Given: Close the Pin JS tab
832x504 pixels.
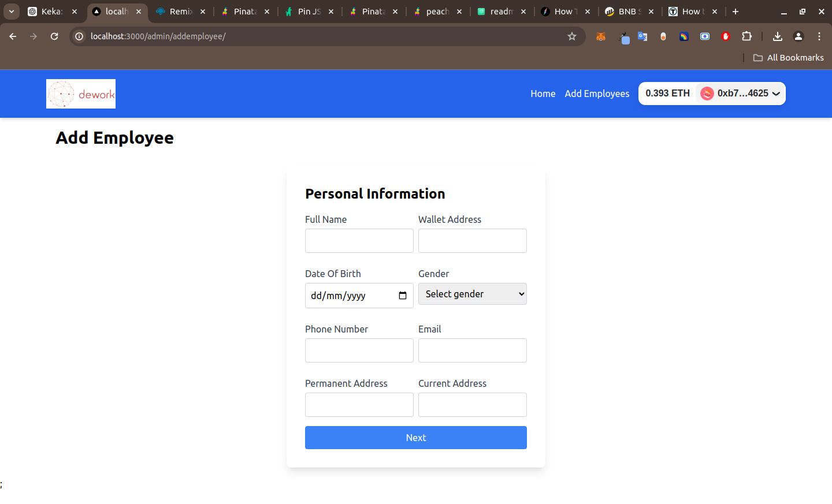Looking at the screenshot, I should 331,12.
